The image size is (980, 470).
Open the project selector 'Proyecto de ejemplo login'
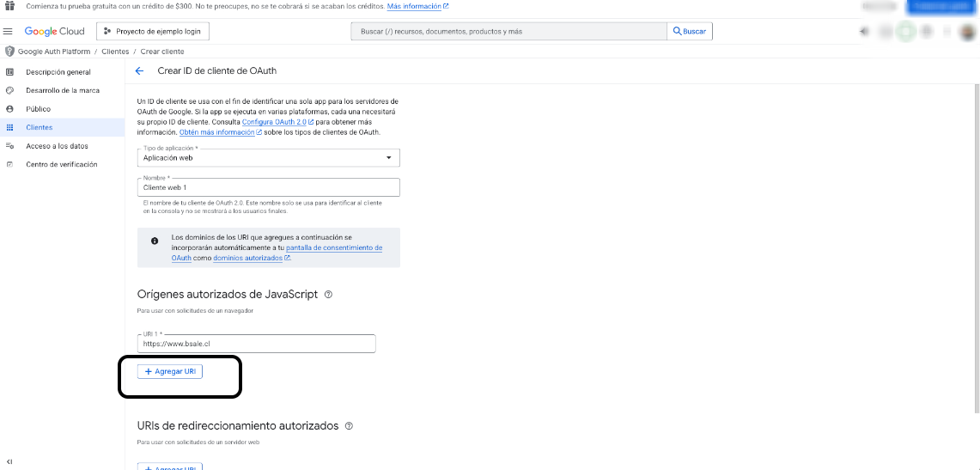[153, 31]
